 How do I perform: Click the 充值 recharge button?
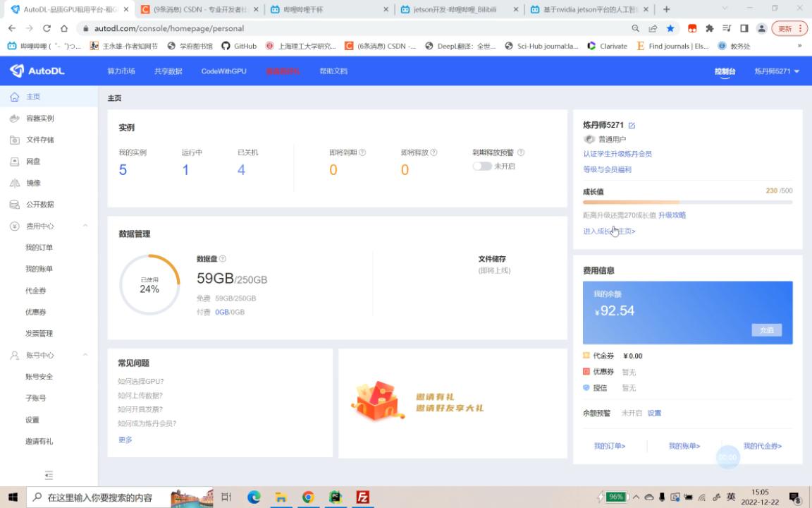(766, 330)
